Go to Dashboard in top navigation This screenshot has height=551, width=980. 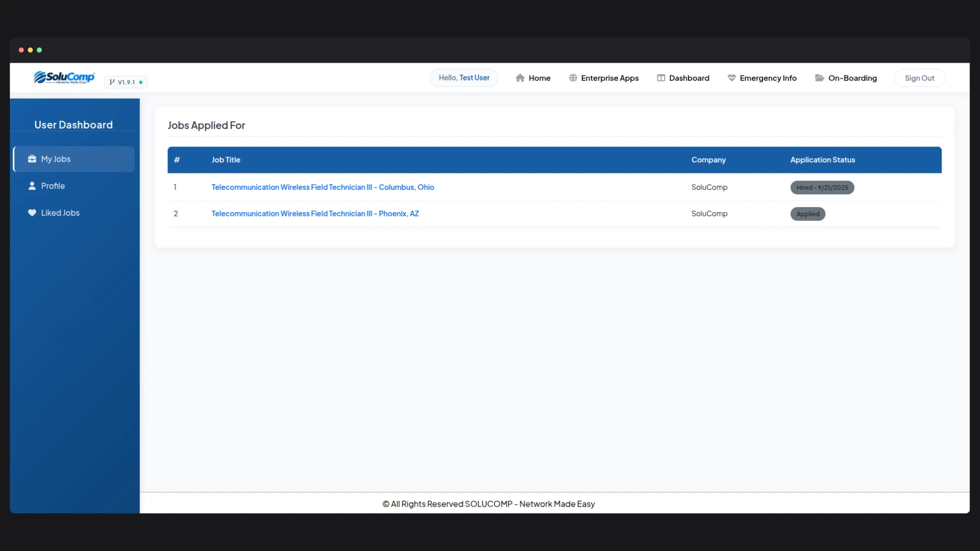pos(683,78)
